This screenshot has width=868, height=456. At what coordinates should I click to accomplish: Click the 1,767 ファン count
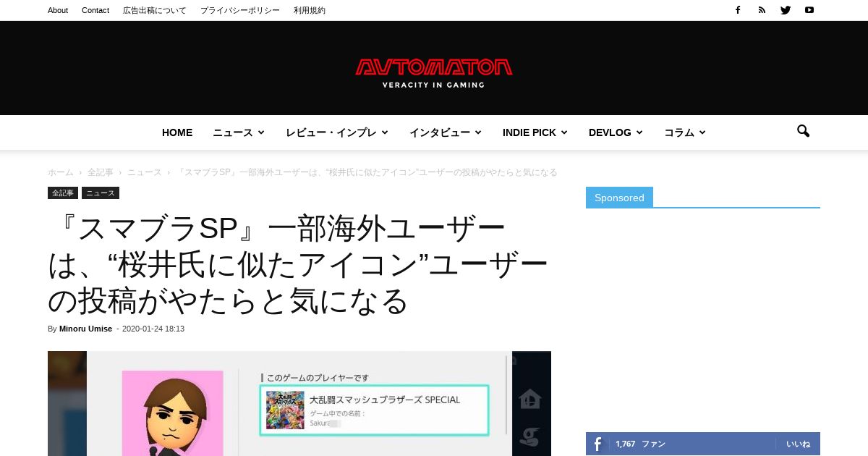point(640,444)
